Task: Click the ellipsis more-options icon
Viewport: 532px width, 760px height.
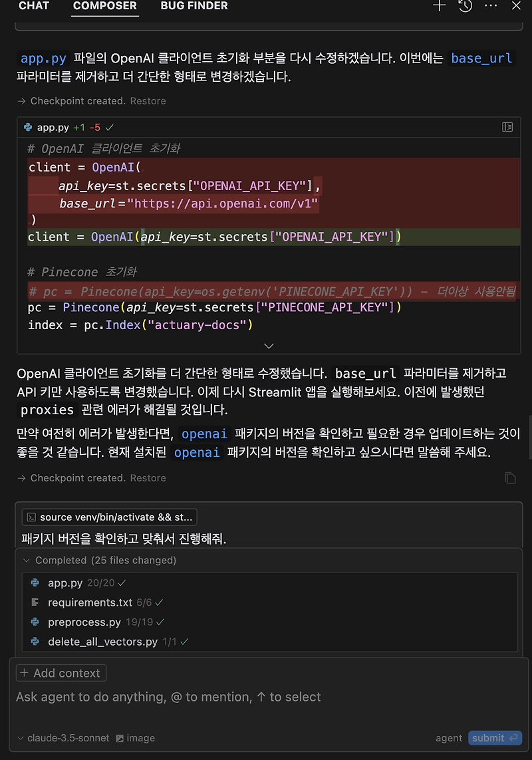Action: point(491,6)
